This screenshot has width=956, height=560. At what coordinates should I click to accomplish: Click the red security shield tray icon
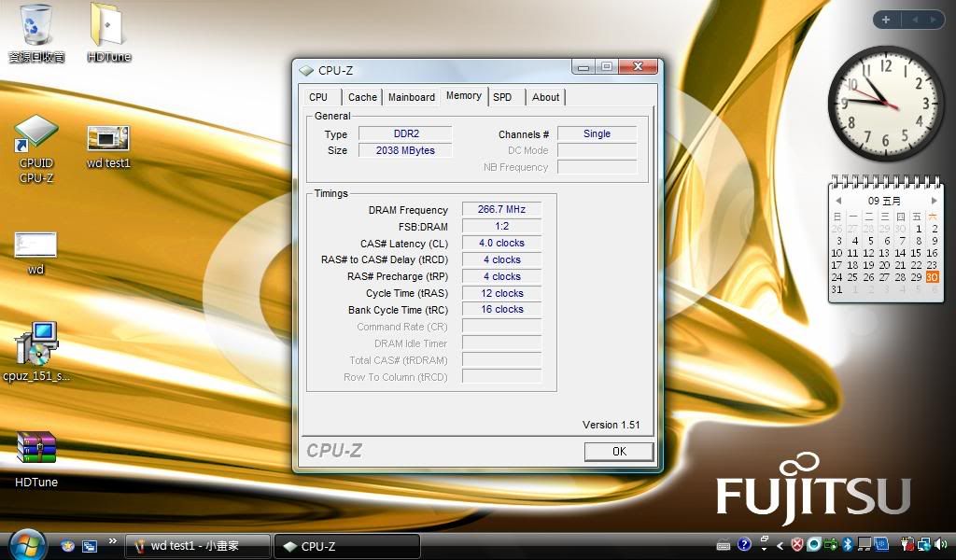pos(797,544)
